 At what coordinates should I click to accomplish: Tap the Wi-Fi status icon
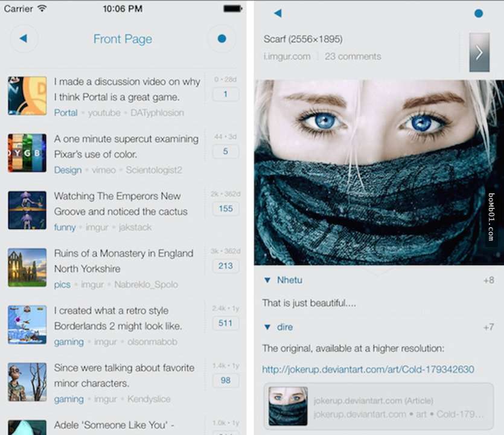[x=42, y=8]
